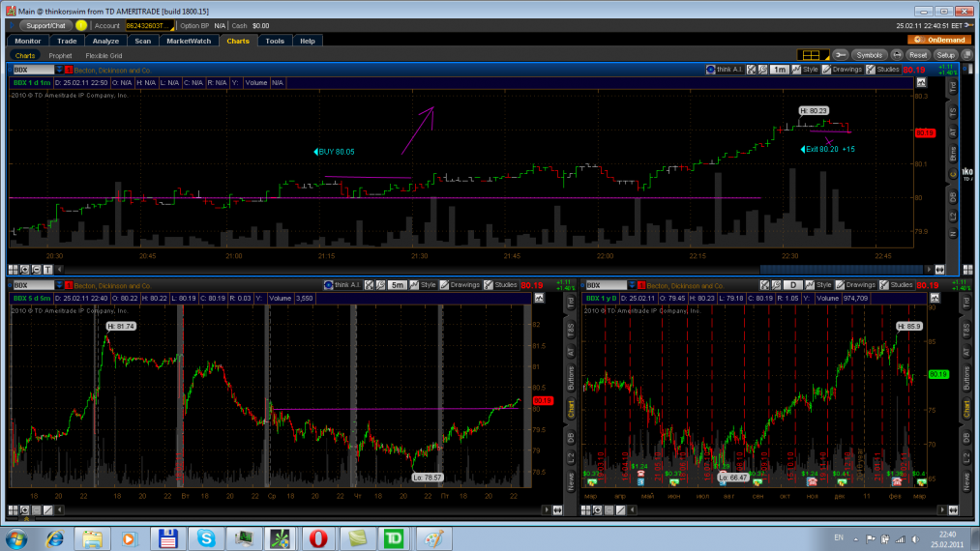The width and height of the screenshot is (980, 551).
Task: Open Style menu in top chart
Action: point(806,70)
